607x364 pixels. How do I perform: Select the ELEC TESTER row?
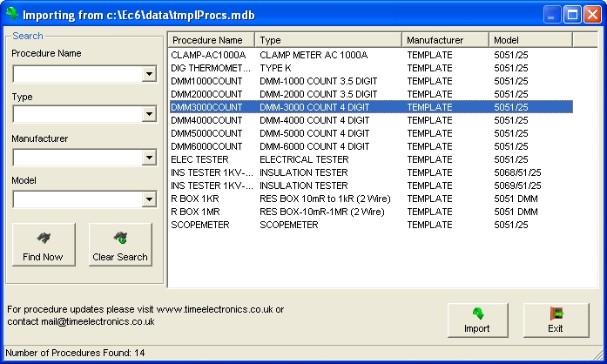pos(209,159)
